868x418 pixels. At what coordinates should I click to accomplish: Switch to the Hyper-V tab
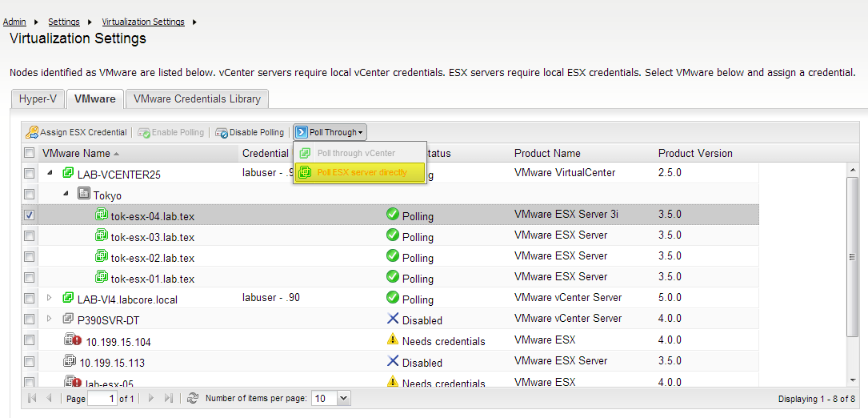(x=38, y=99)
